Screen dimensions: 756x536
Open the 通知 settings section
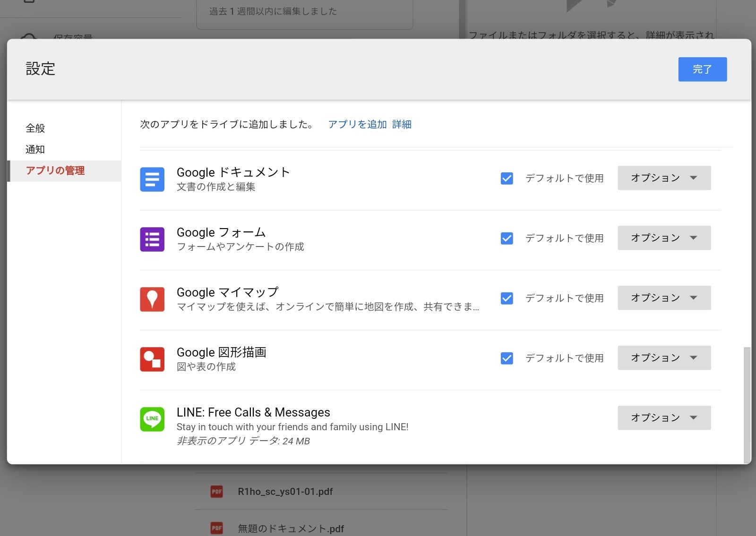click(35, 150)
